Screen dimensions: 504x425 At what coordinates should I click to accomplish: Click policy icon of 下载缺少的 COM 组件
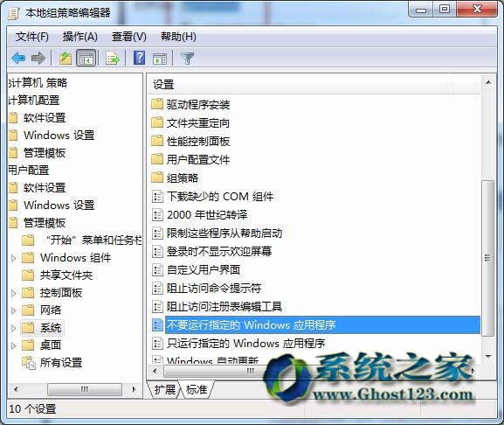pos(157,196)
